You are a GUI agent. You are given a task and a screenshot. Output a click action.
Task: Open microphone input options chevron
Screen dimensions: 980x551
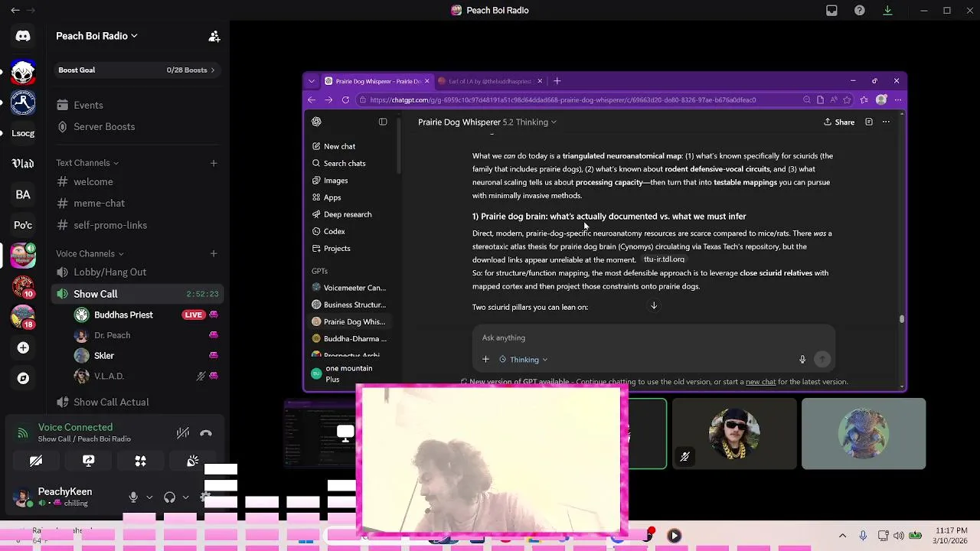point(149,497)
